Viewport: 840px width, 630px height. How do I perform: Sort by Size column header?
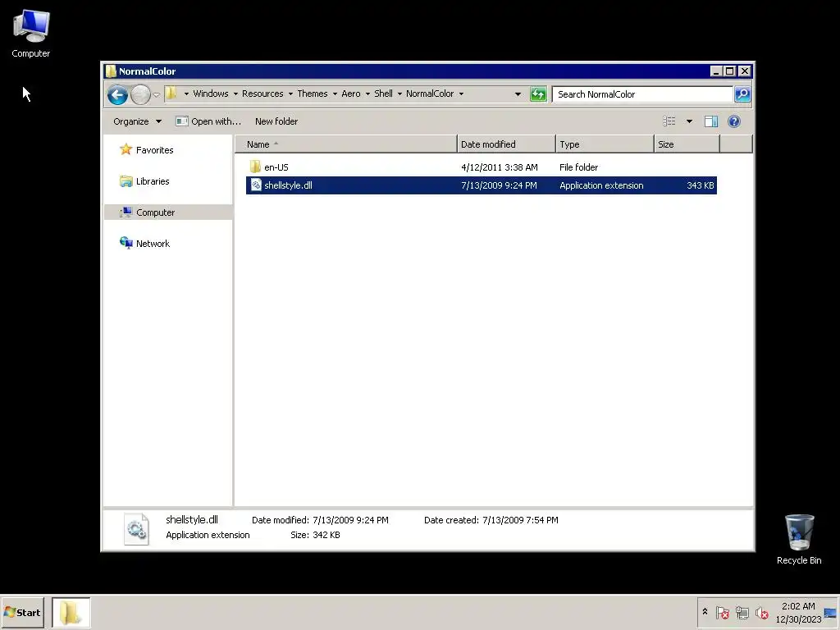click(687, 144)
